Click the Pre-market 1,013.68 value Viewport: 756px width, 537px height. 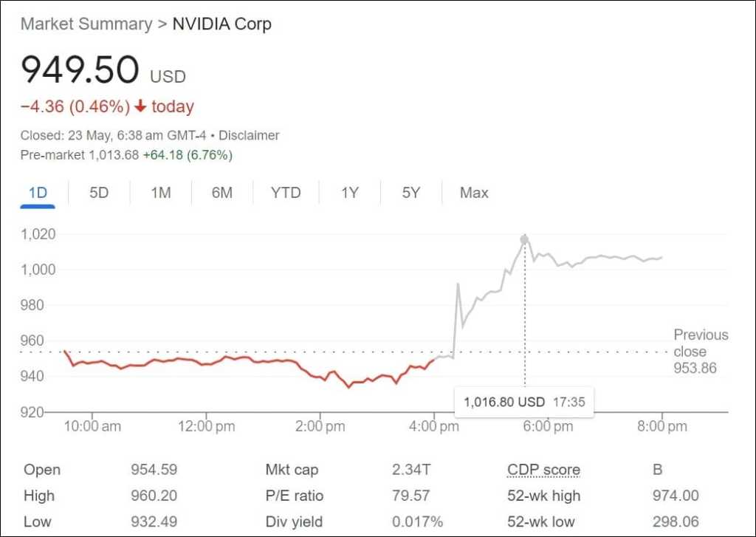(x=113, y=155)
